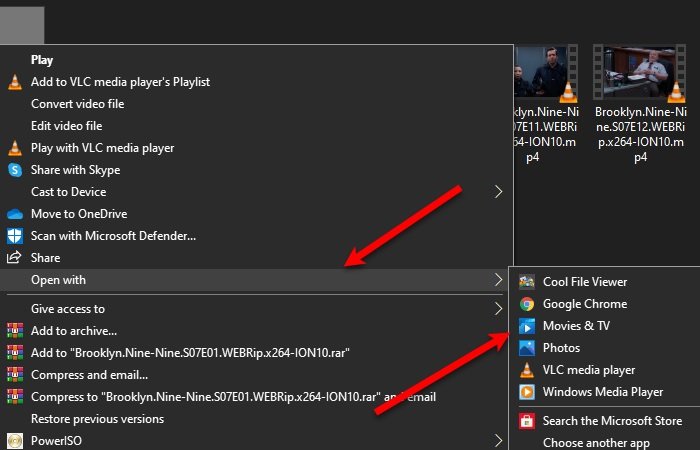Select Convert video file

(78, 104)
